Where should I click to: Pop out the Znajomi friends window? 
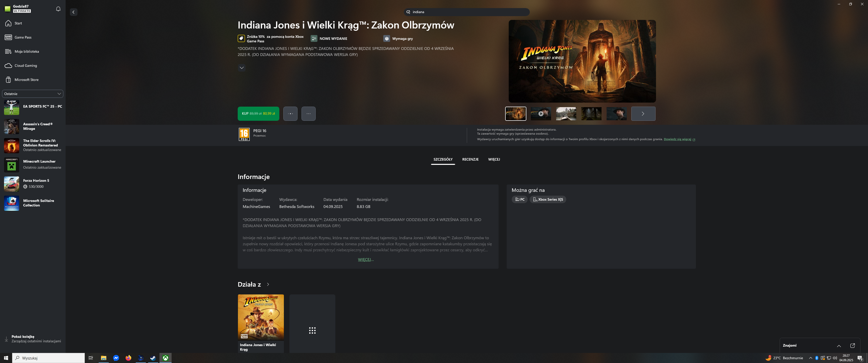click(x=852, y=346)
